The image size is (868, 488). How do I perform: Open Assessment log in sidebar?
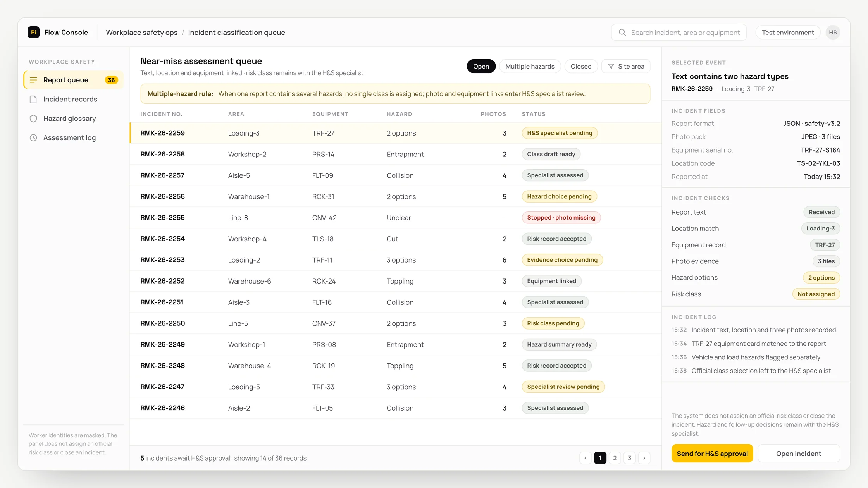tap(74, 137)
